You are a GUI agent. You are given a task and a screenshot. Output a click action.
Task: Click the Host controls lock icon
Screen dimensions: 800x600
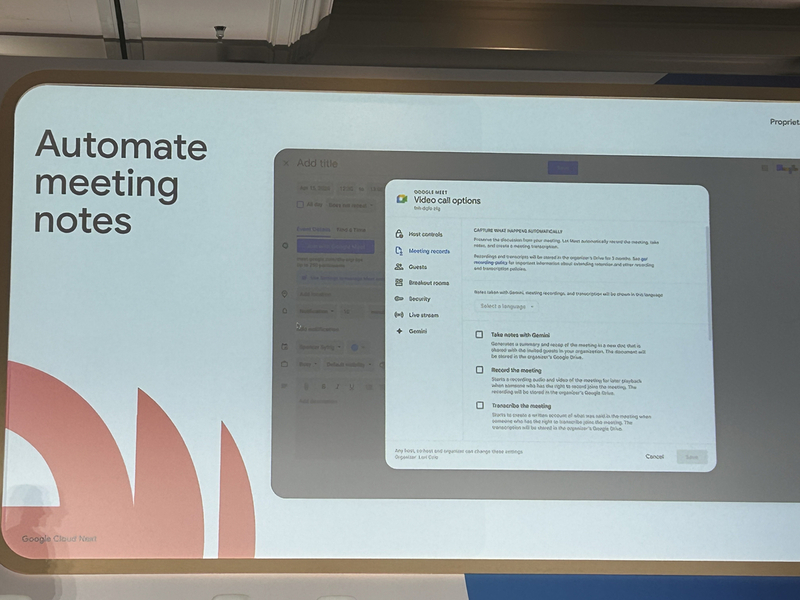tap(399, 234)
